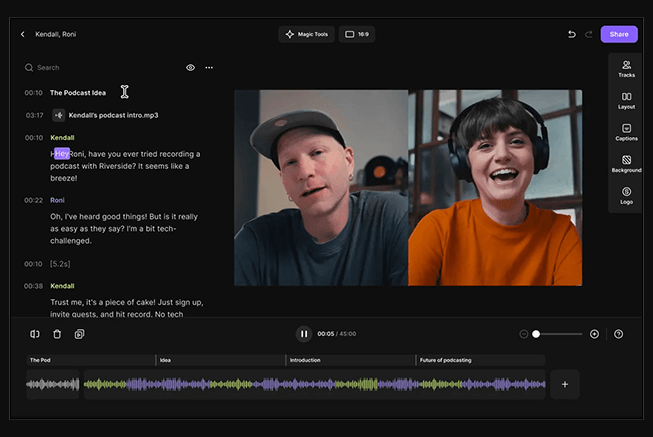Open the Magic Tools menu
The width and height of the screenshot is (653, 437).
point(306,34)
